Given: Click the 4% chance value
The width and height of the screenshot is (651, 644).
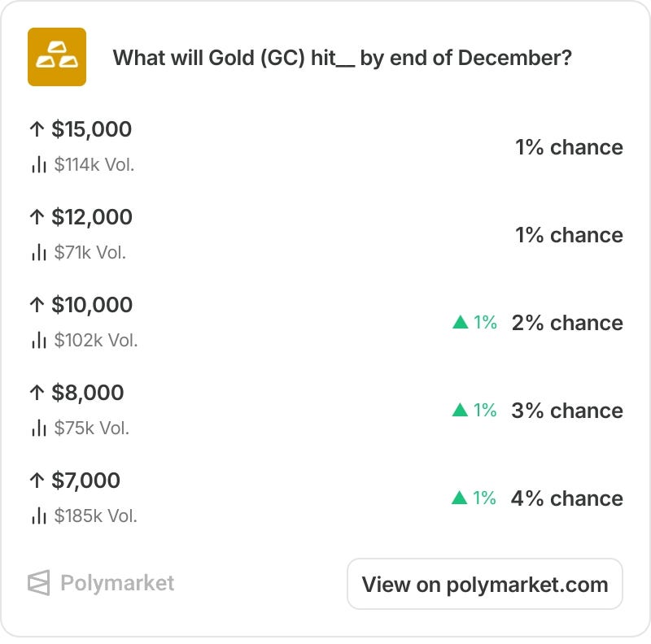Looking at the screenshot, I should [x=566, y=498].
